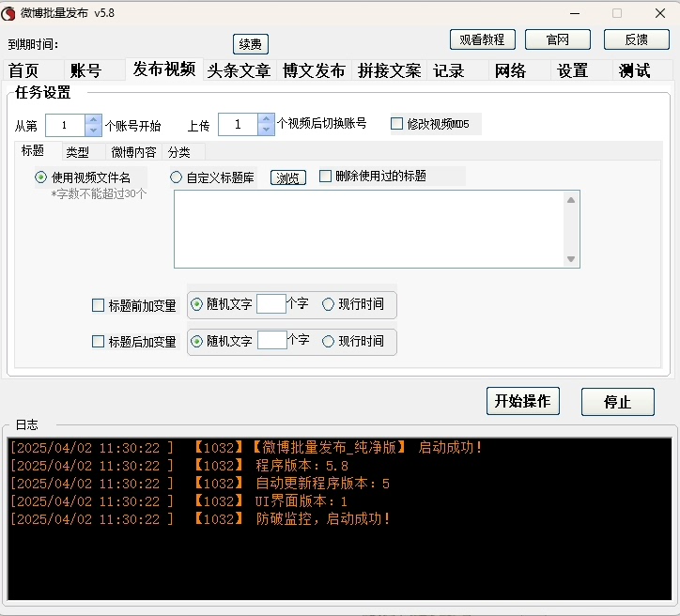This screenshot has height=616, width=680.
Task: Open the 官网 website button
Action: (x=558, y=39)
